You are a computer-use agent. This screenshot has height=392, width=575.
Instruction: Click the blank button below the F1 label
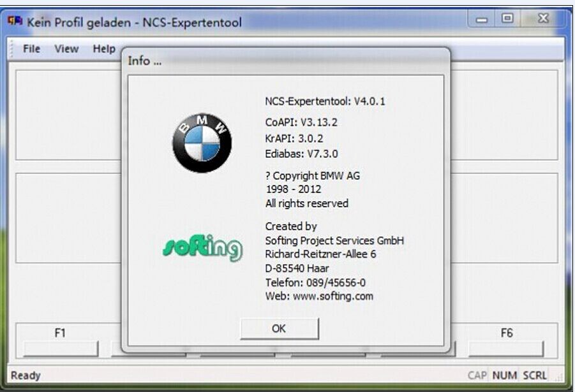pos(61,347)
